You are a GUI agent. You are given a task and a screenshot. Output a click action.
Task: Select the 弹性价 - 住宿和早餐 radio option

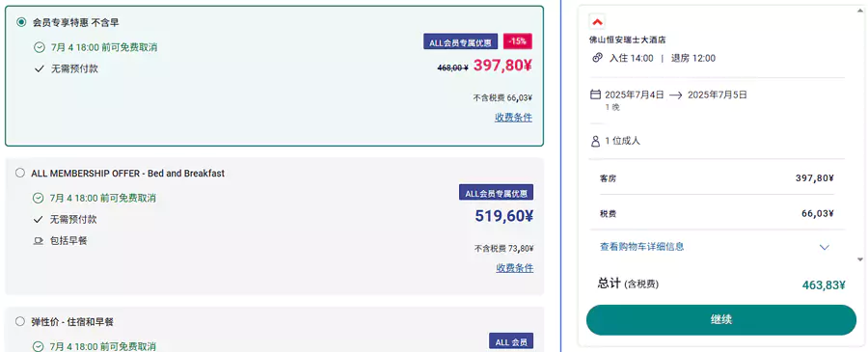tap(20, 321)
